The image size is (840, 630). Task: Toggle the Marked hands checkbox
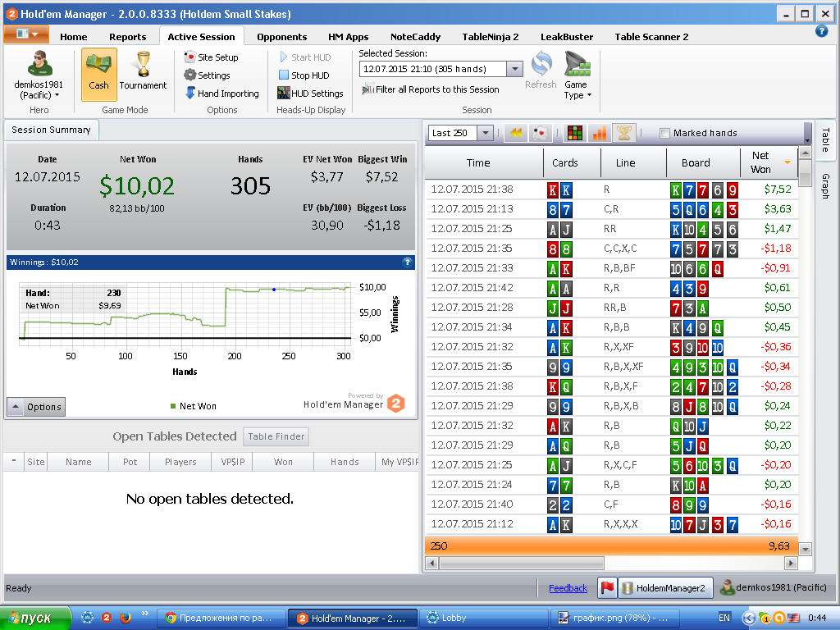(x=664, y=133)
